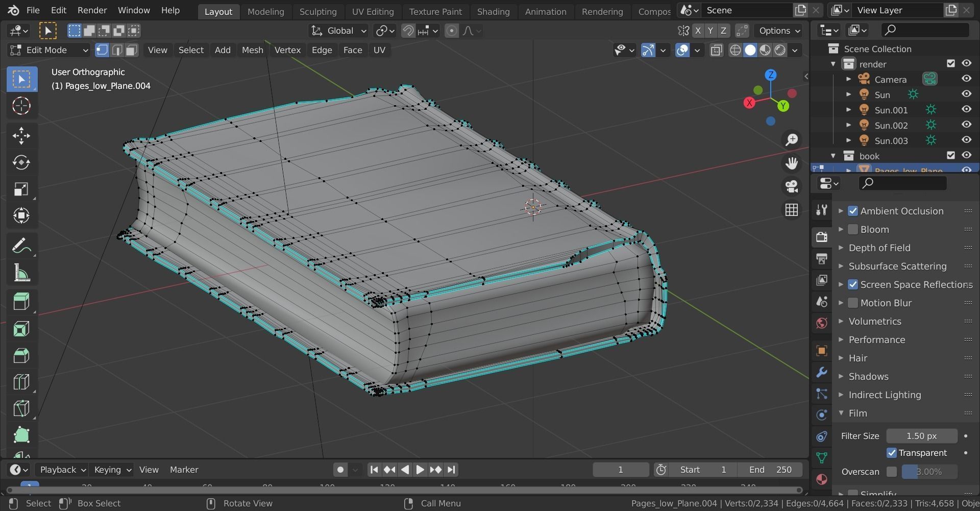This screenshot has width=980, height=511.
Task: Select the Extrude Region tool
Action: [x=21, y=302]
